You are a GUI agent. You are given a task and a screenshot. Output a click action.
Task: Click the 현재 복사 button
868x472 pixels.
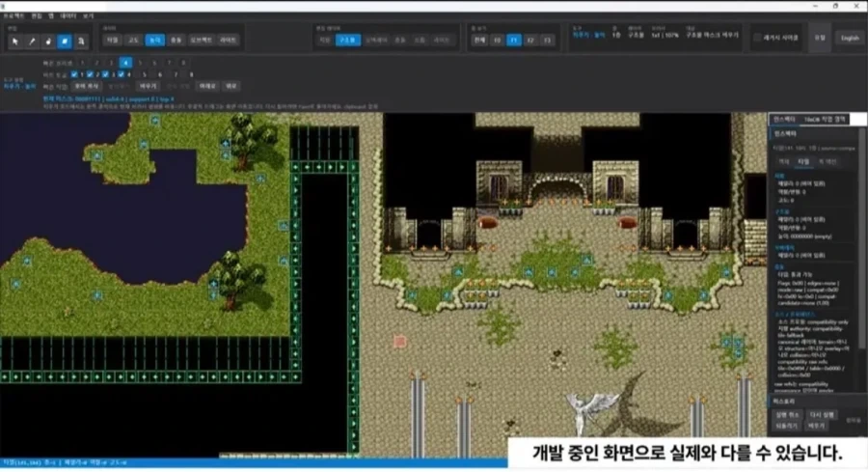coord(87,86)
